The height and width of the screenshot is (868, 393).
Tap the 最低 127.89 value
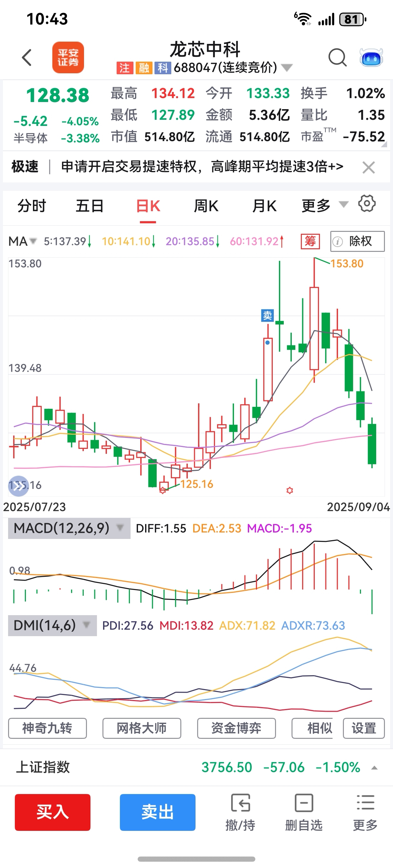click(173, 115)
